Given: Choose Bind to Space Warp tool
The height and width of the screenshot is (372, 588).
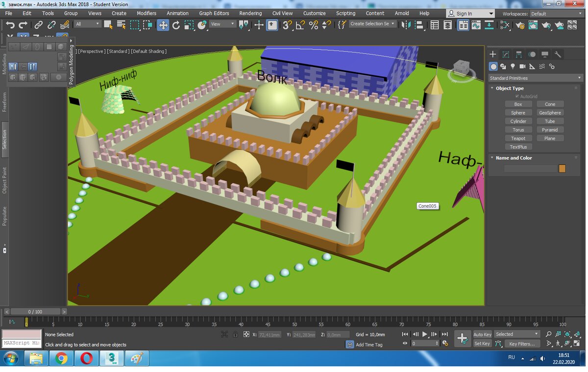Looking at the screenshot, I should (65, 25).
